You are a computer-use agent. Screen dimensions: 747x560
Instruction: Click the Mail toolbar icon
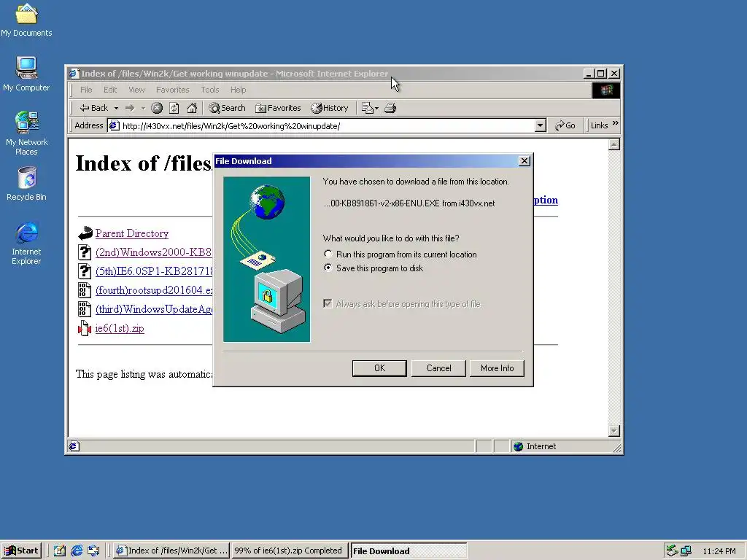(x=369, y=108)
